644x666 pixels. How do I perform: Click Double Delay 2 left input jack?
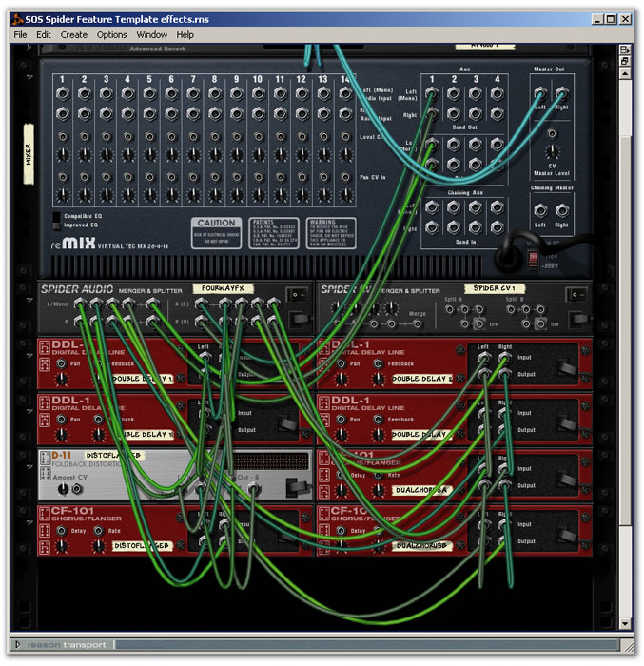coord(484,358)
